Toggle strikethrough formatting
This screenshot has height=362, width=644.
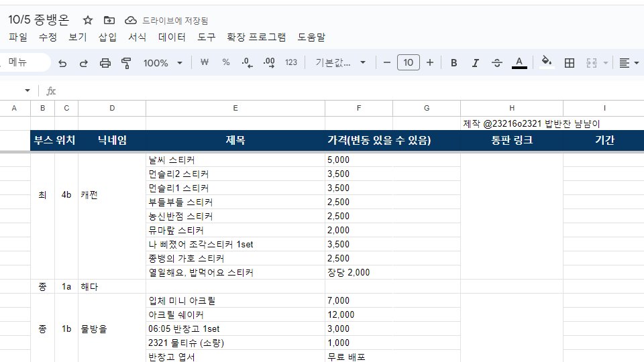496,63
